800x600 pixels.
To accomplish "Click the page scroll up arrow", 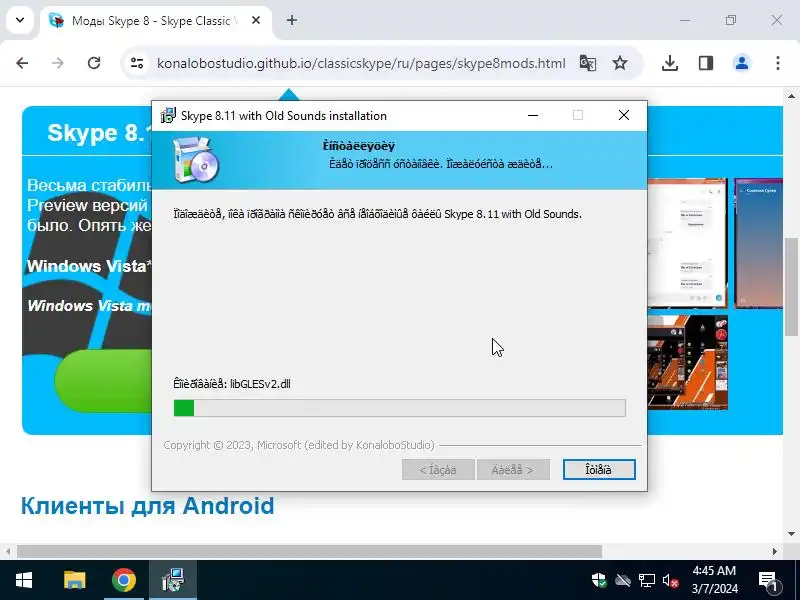I will 791,96.
